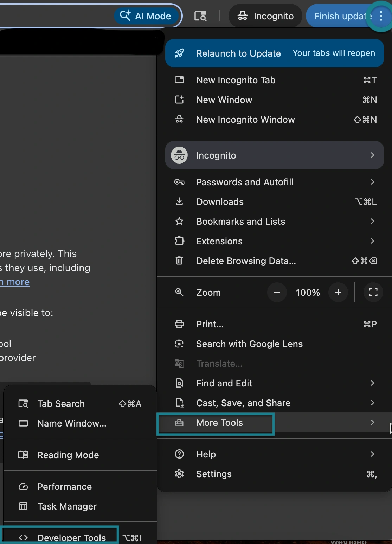392x544 pixels.
Task: Expand the Extensions submenu arrow
Action: pos(372,241)
